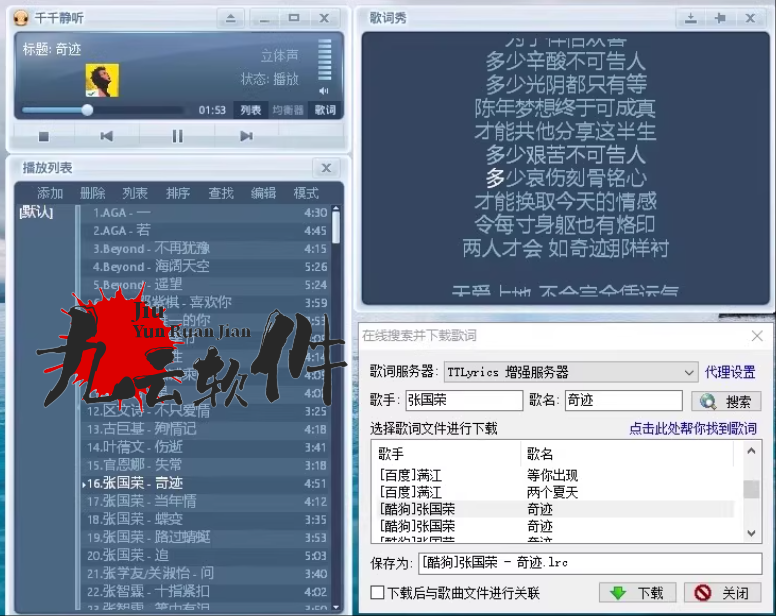Select track 19.张国荣 - 路过蜻蜓

205,537
